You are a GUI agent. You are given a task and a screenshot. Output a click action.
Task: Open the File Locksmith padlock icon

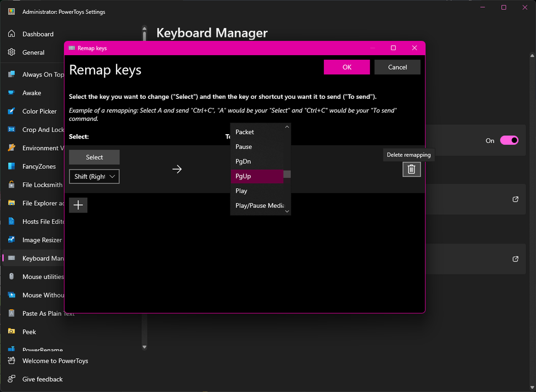point(11,185)
